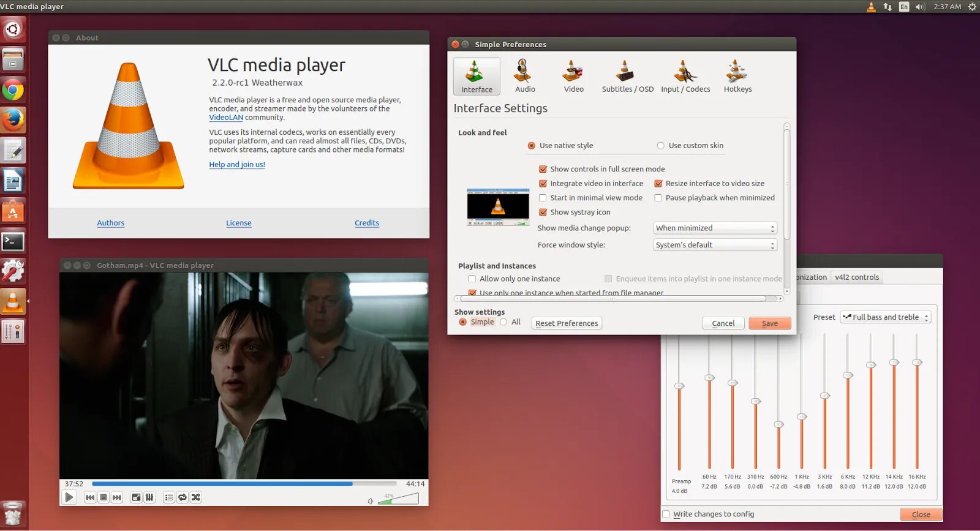Viewport: 980px width, 531px height.
Task: Open extended settings from player toolbar
Action: coord(149,497)
